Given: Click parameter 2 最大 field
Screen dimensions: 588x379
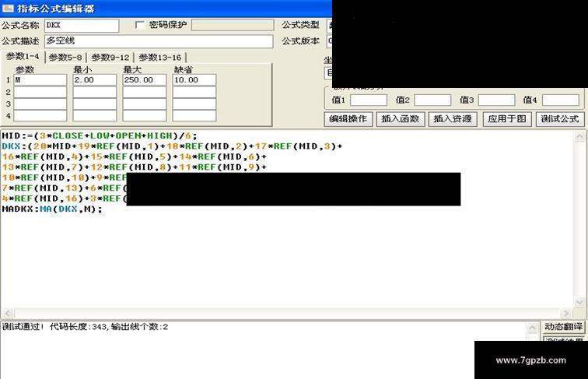Looking at the screenshot, I should click(x=145, y=92).
